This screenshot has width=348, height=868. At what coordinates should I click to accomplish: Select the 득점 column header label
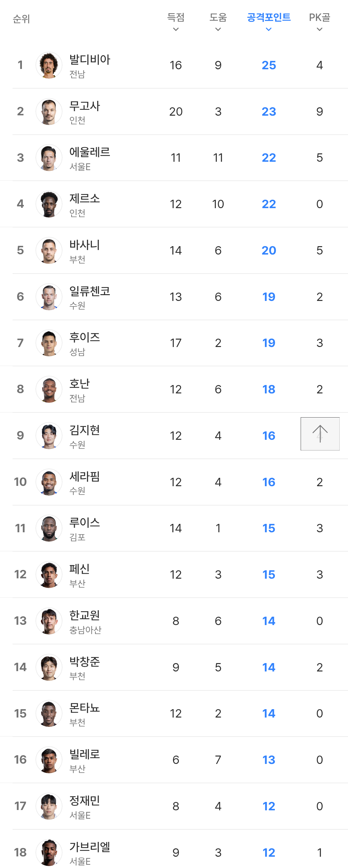pyautogui.click(x=176, y=17)
